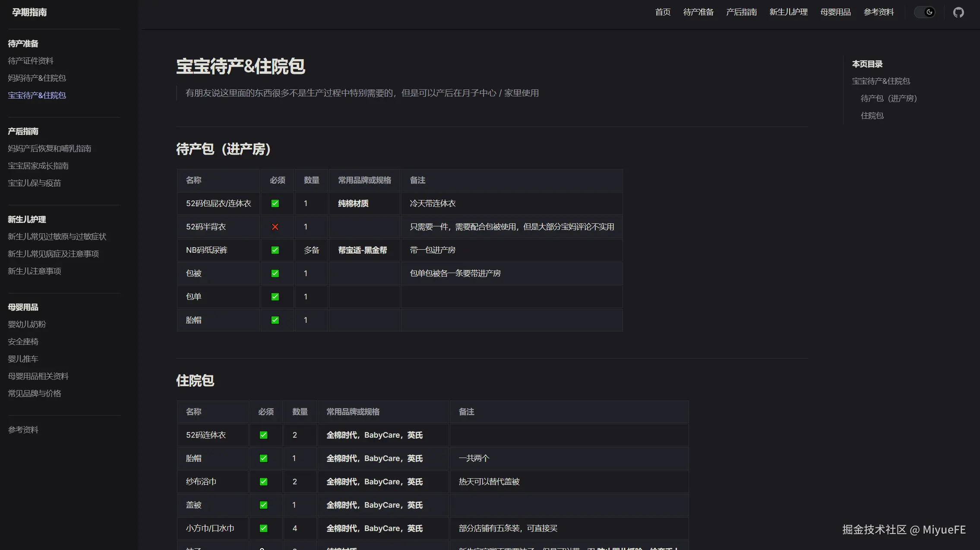
Task: Open the GitHub repository icon
Action: pos(958,12)
